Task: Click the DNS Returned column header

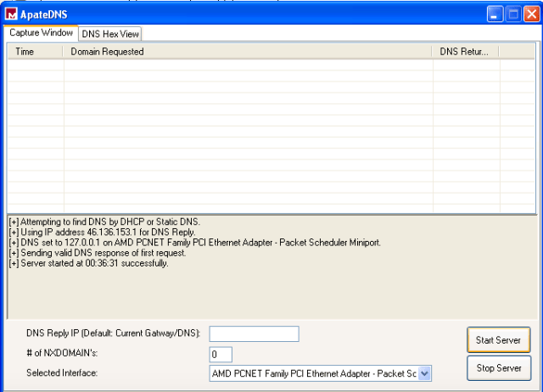Action: [465, 52]
